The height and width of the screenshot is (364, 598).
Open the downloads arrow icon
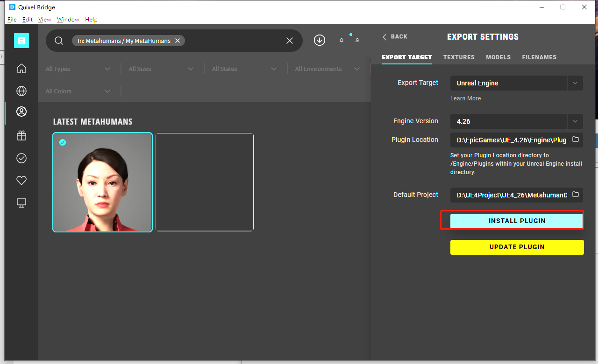[x=320, y=40]
